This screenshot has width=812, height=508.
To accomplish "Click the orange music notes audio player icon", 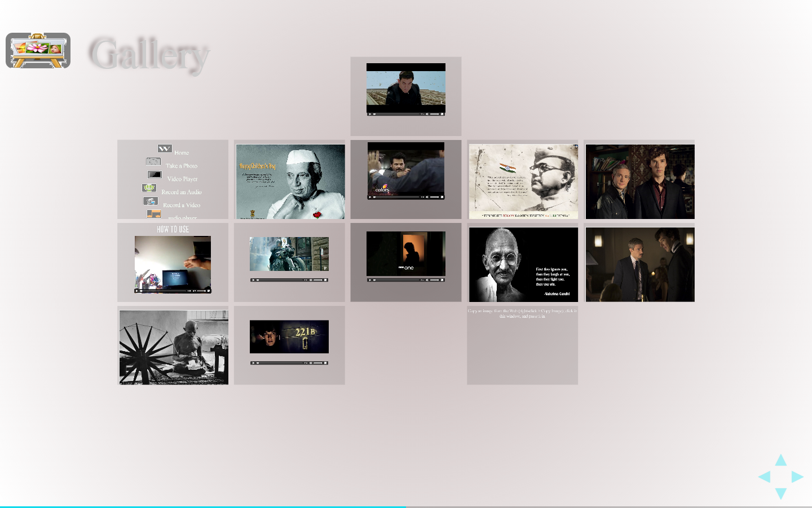I will coord(154,214).
